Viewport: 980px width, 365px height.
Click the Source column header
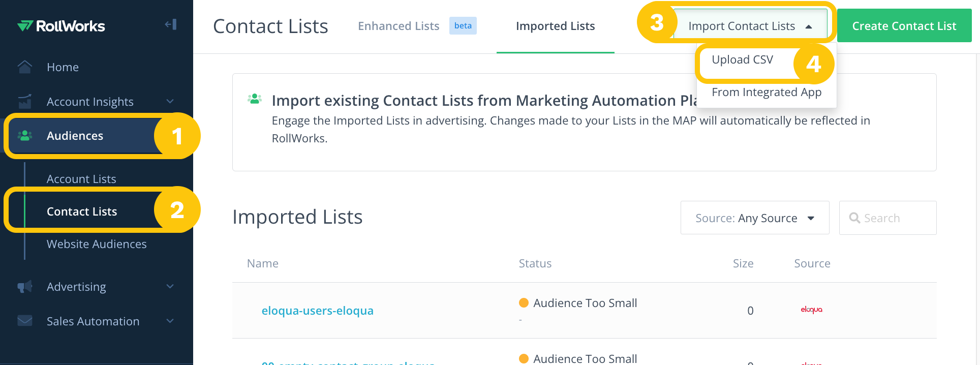(812, 263)
